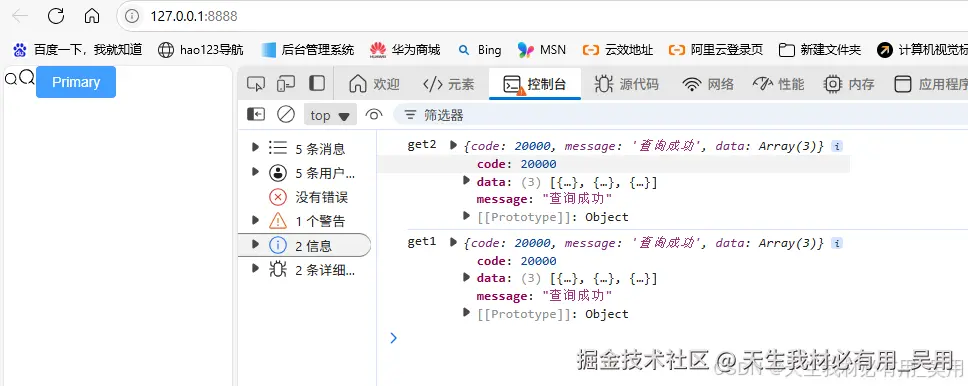
Task: Switch to 网络 tab
Action: tap(708, 84)
